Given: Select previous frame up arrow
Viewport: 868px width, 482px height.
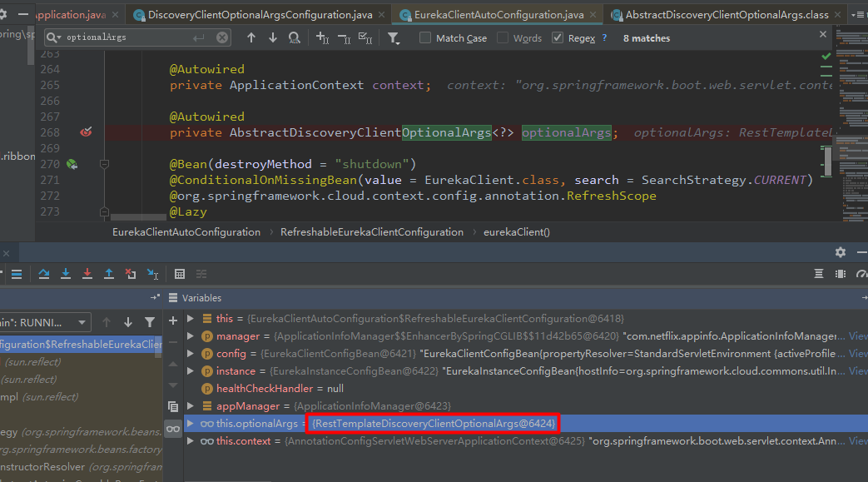Looking at the screenshot, I should point(107,322).
